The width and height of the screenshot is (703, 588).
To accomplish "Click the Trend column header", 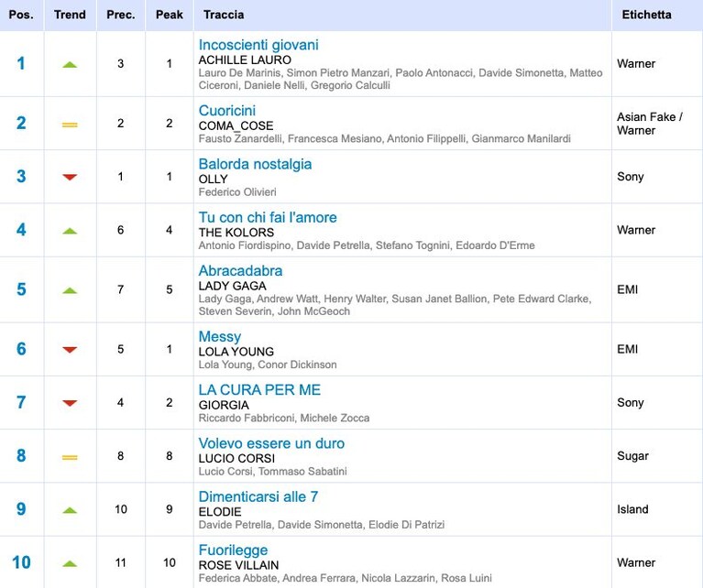I will point(70,15).
